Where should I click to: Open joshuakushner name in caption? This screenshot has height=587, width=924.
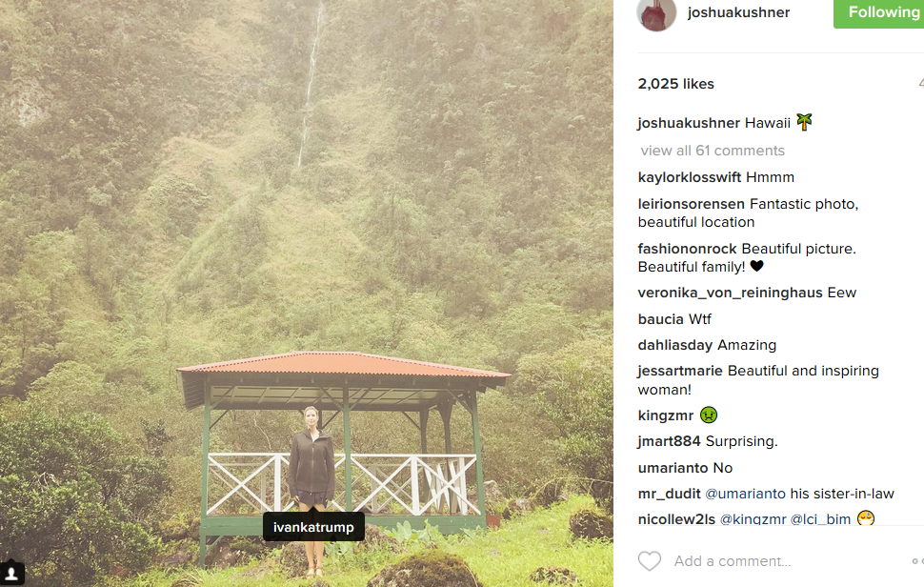[x=689, y=123]
